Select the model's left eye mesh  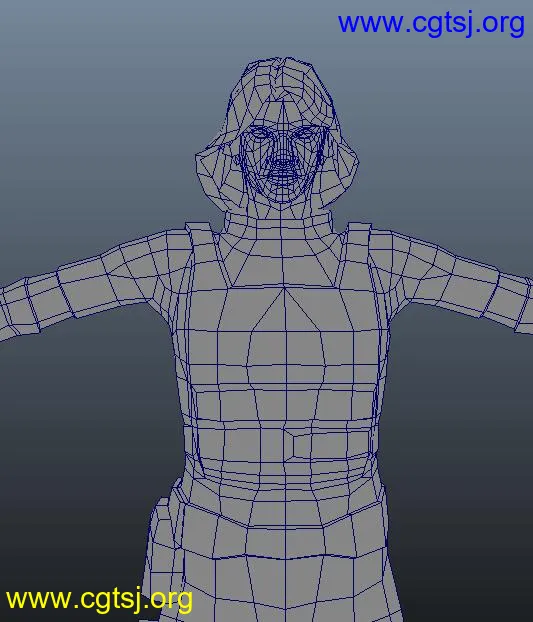pyautogui.click(x=260, y=133)
